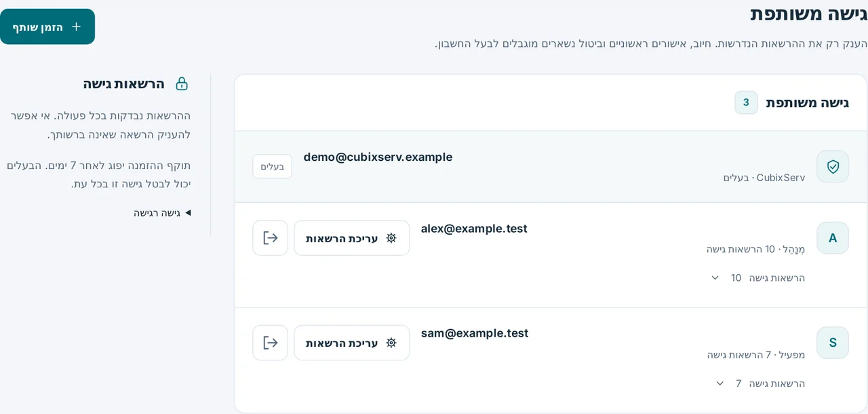Click the מנהל · 10 הרשאות גישה text
The image size is (868, 414).
(755, 249)
